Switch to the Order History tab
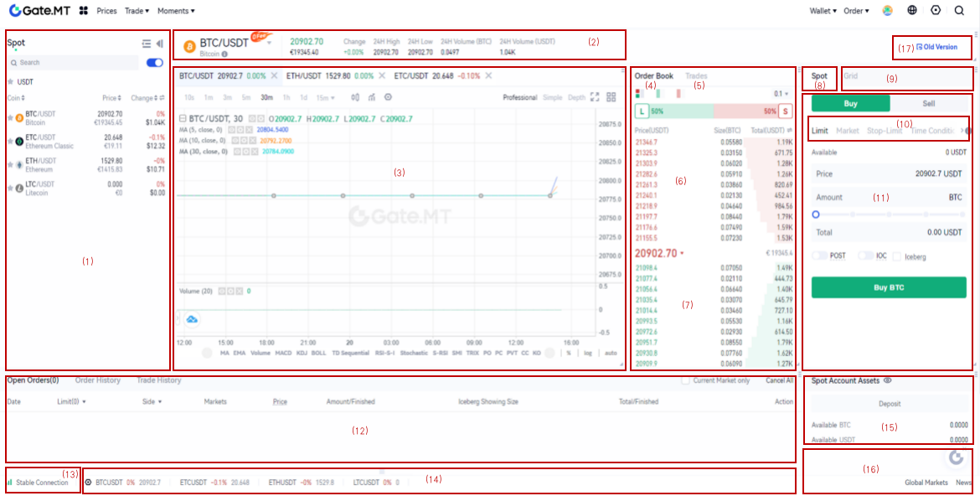This screenshot has width=980, height=496. click(98, 380)
